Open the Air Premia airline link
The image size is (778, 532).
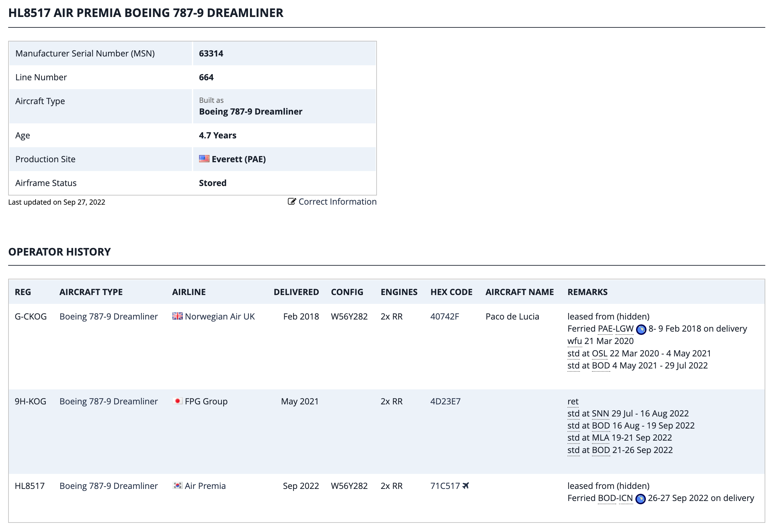click(x=205, y=486)
